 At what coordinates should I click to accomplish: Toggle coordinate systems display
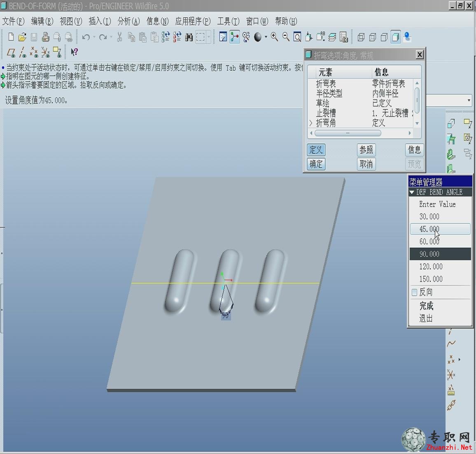point(46,52)
